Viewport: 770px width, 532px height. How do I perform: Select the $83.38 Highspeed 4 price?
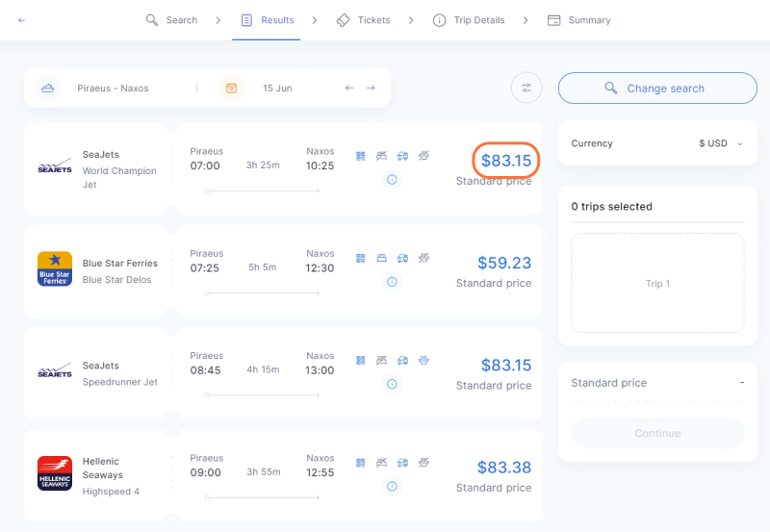click(504, 468)
